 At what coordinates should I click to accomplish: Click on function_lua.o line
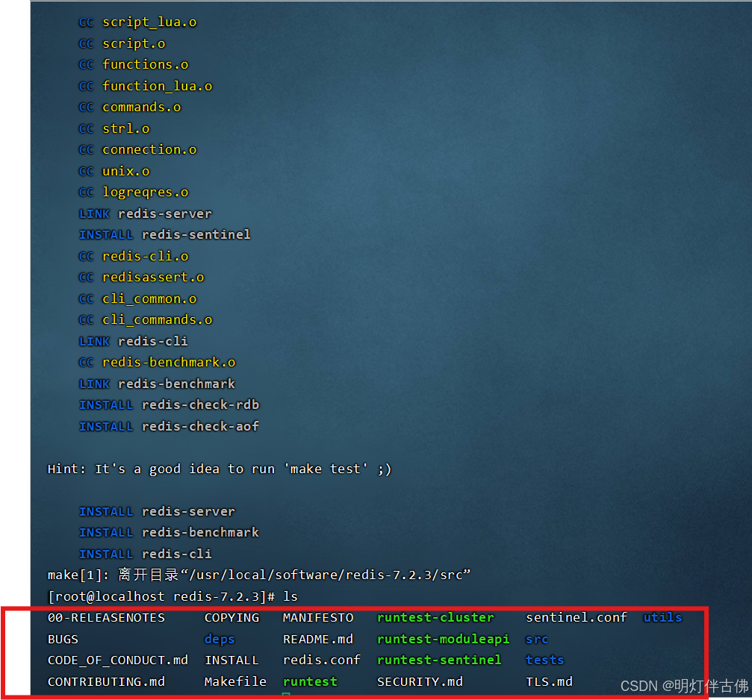pos(146,86)
